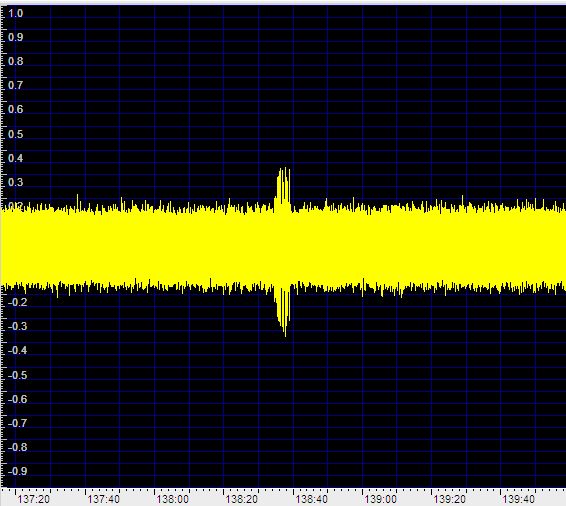Click the 137:20 time ruler mark
This screenshot has height=506, width=566.
click(34, 499)
